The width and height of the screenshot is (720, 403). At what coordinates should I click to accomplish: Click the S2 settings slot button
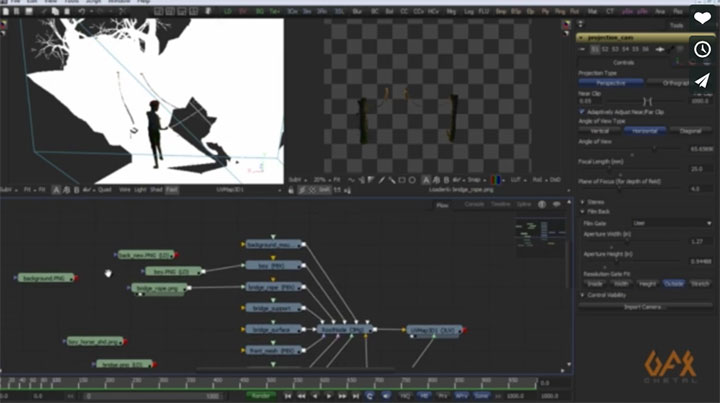(x=605, y=49)
